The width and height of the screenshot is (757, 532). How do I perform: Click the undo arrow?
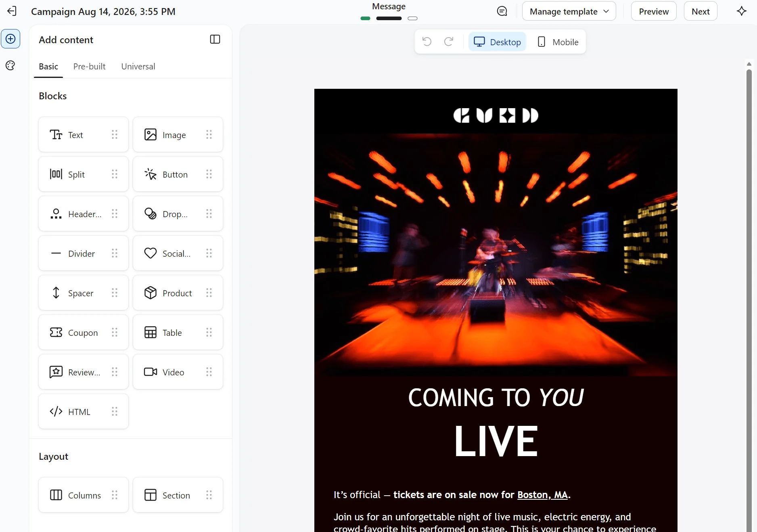427,42
